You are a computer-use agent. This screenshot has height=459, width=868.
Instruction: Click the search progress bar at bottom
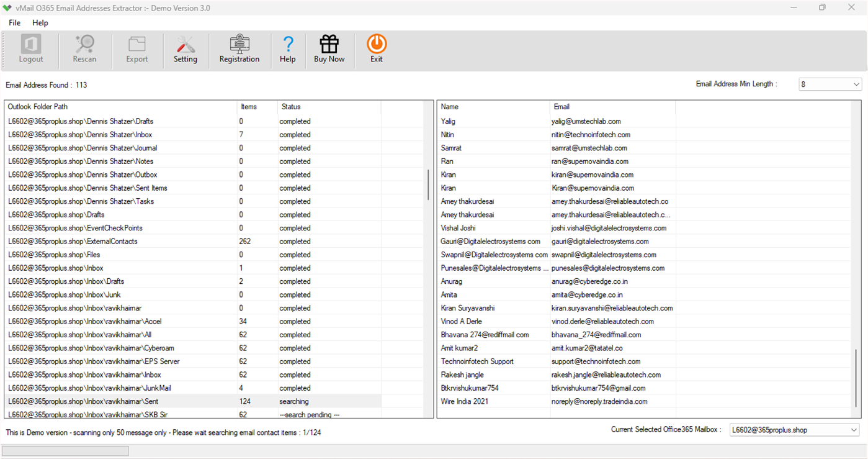65,451
